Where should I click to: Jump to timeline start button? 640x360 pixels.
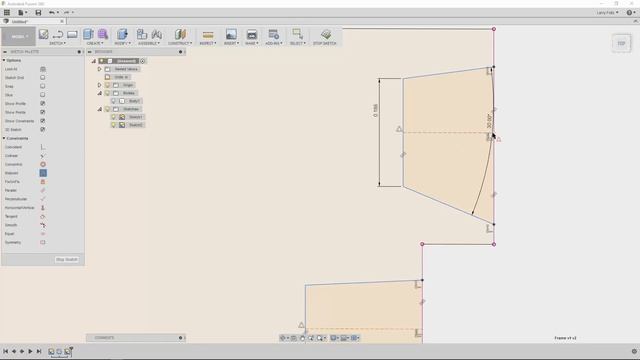pyautogui.click(x=6, y=351)
